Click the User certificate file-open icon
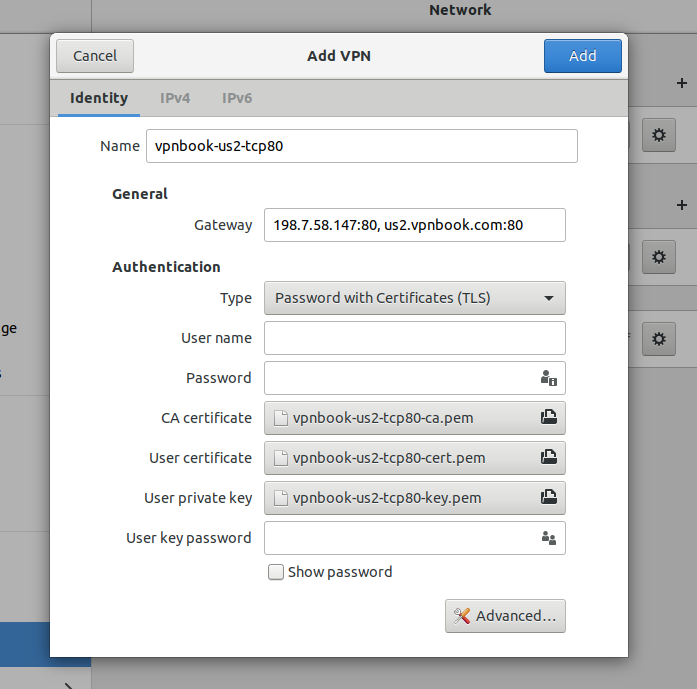The image size is (697, 689). pos(549,457)
